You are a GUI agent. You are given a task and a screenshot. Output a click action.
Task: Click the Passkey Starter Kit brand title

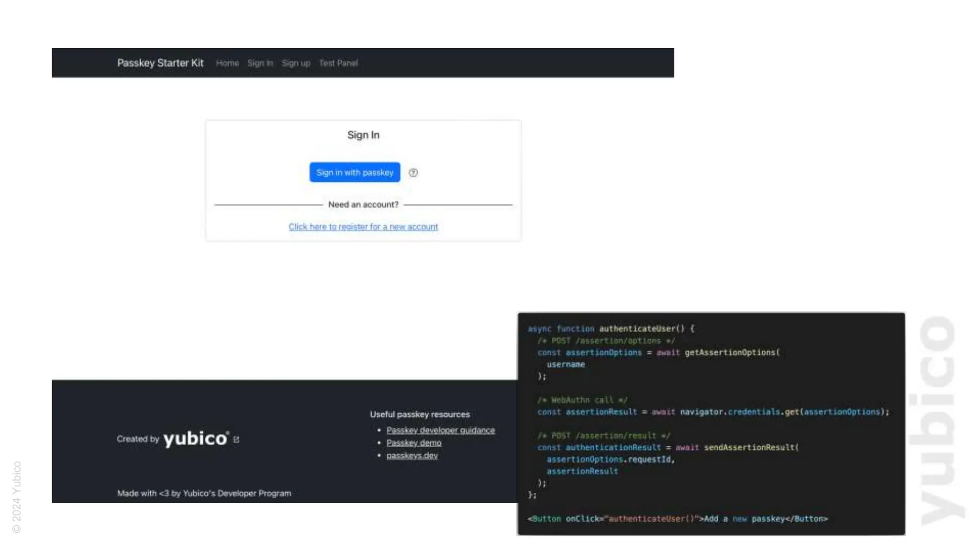click(160, 63)
